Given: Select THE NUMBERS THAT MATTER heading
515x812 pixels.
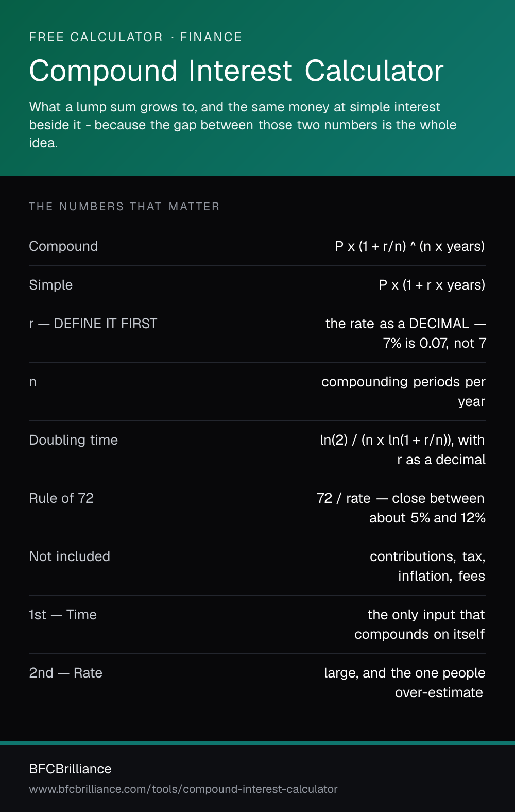Looking at the screenshot, I should tap(124, 207).
